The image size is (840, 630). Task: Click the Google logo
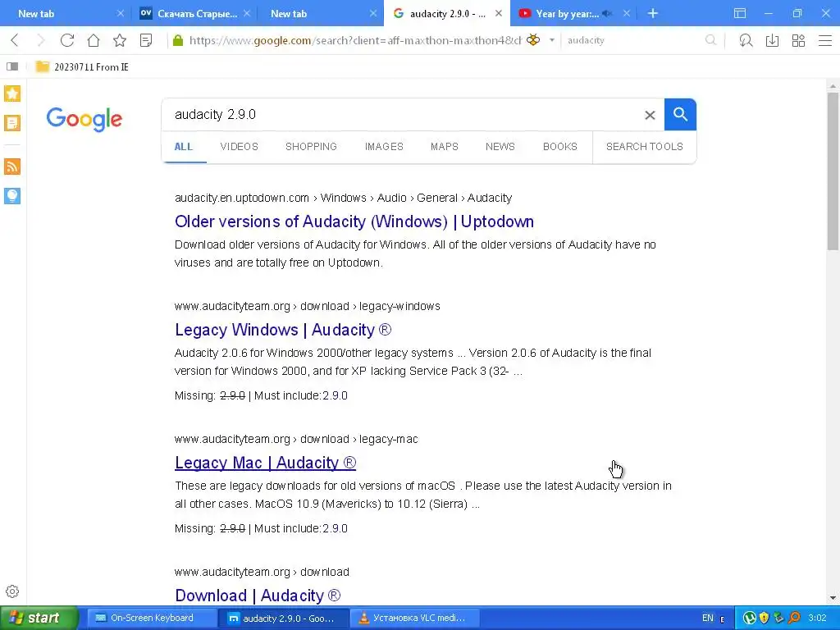tap(84, 119)
